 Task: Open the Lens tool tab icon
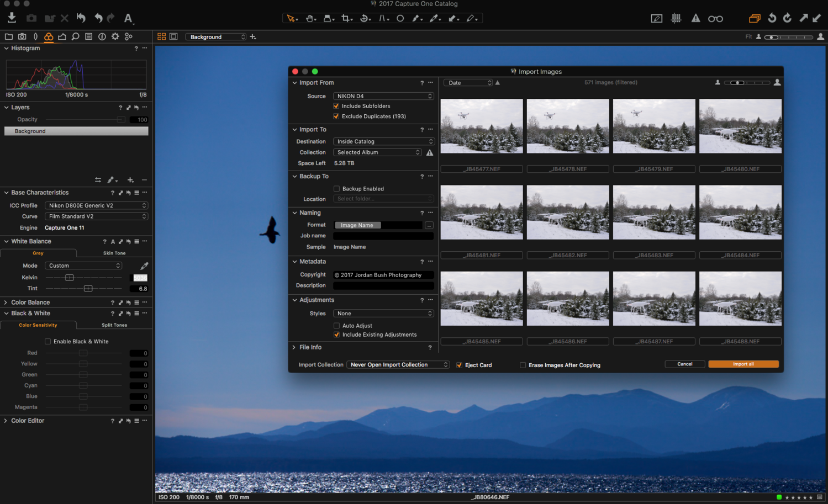tap(35, 36)
